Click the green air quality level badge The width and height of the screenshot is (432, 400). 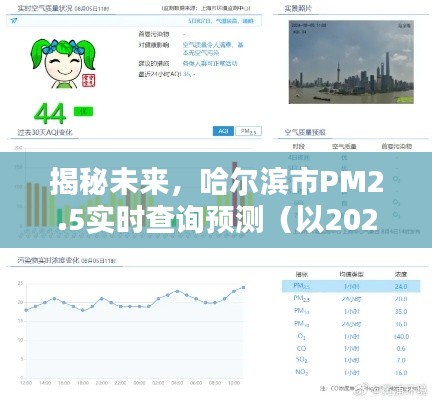(83, 112)
